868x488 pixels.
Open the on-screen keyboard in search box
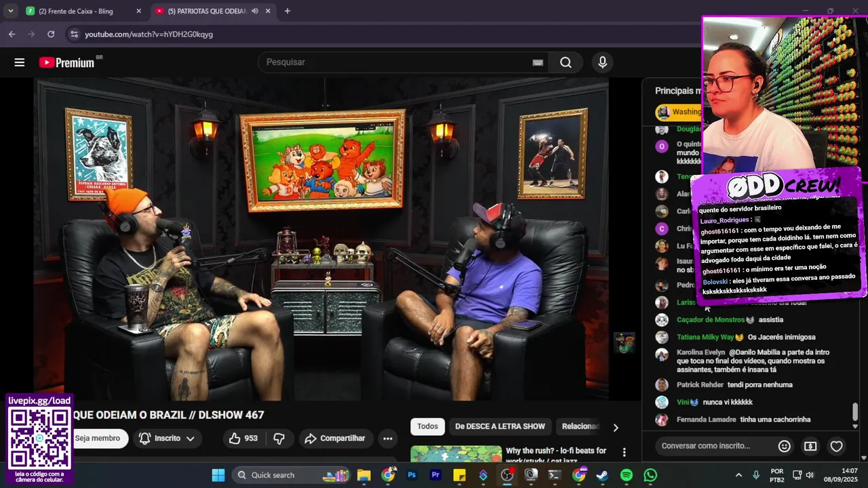[x=538, y=62]
